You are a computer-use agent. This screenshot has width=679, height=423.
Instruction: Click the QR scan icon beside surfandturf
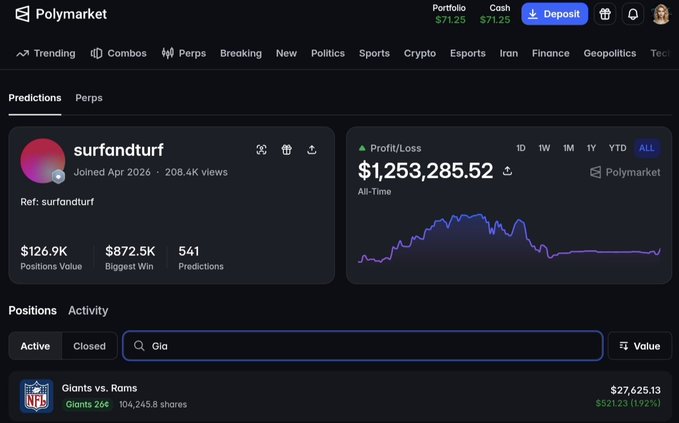point(261,150)
